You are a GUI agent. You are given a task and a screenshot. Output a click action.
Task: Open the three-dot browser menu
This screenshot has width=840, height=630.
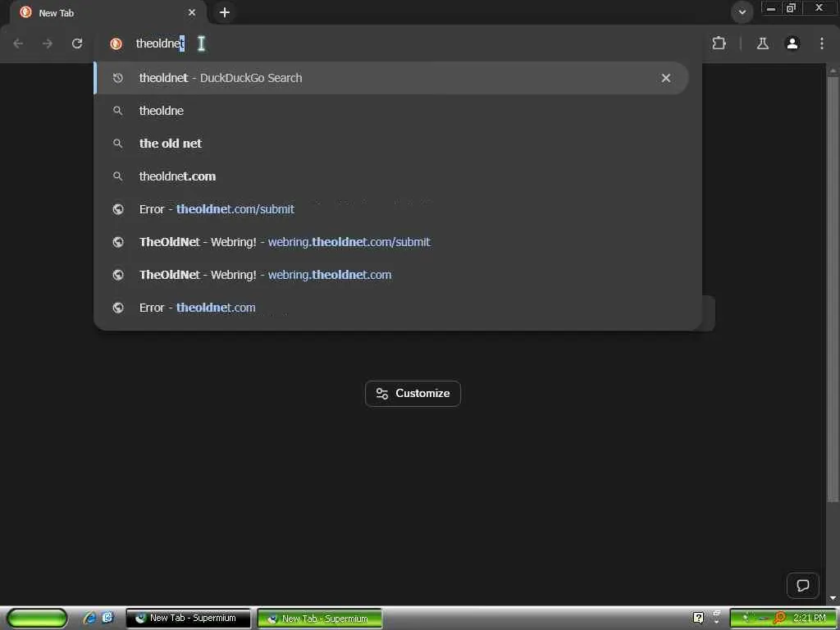tap(822, 43)
